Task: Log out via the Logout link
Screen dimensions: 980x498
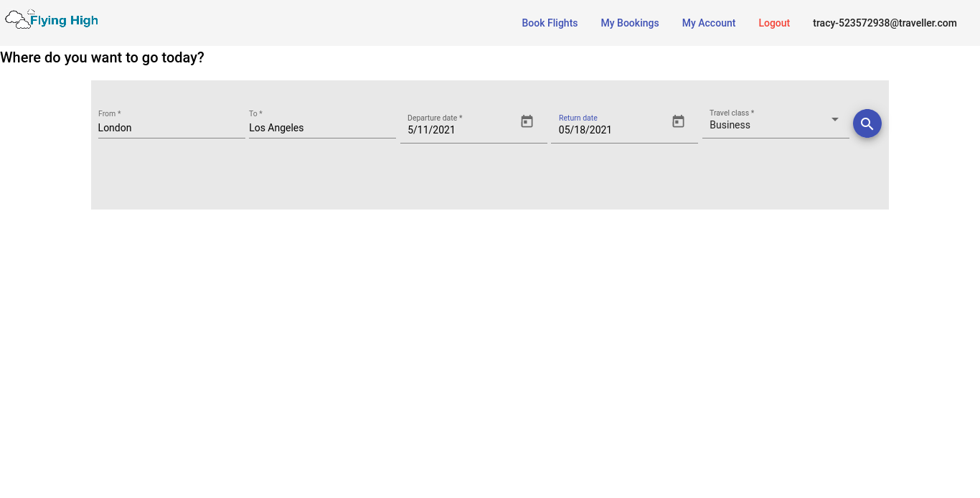Action: 774,23
